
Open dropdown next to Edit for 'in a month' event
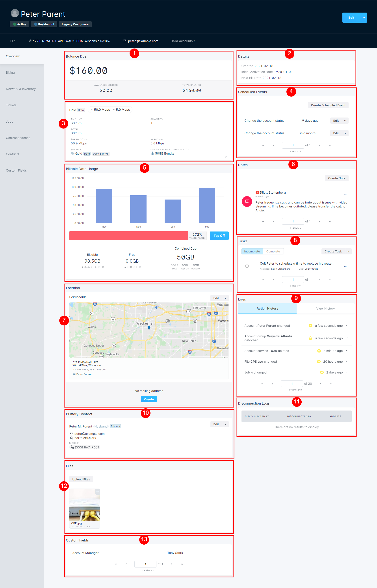[x=345, y=133]
